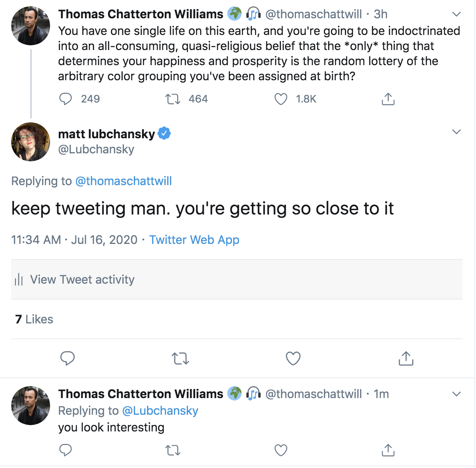
Task: Share the 'you look interesting' reply
Action: click(x=388, y=450)
